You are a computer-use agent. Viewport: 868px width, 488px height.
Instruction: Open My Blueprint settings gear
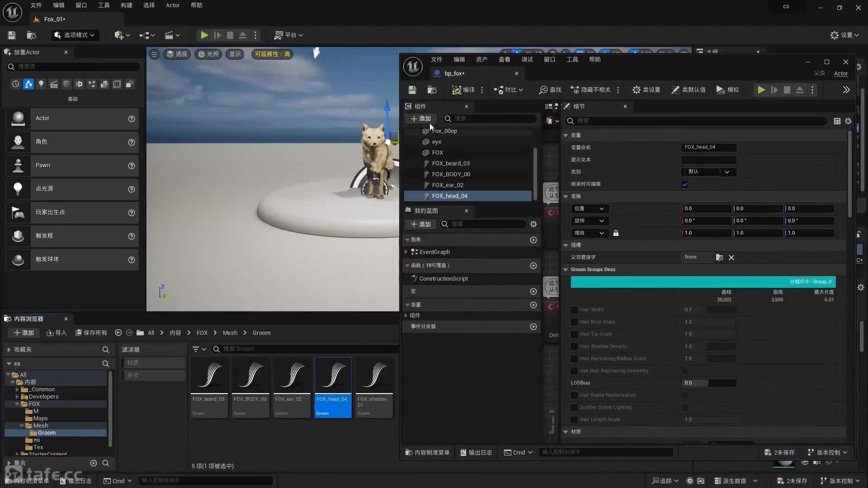pos(533,224)
